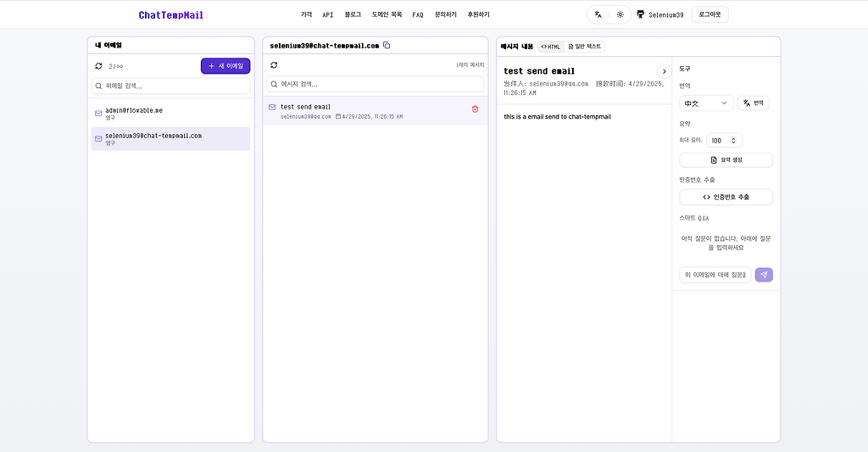Go to the 블로그 page
The width and height of the screenshot is (868, 452).
point(353,14)
